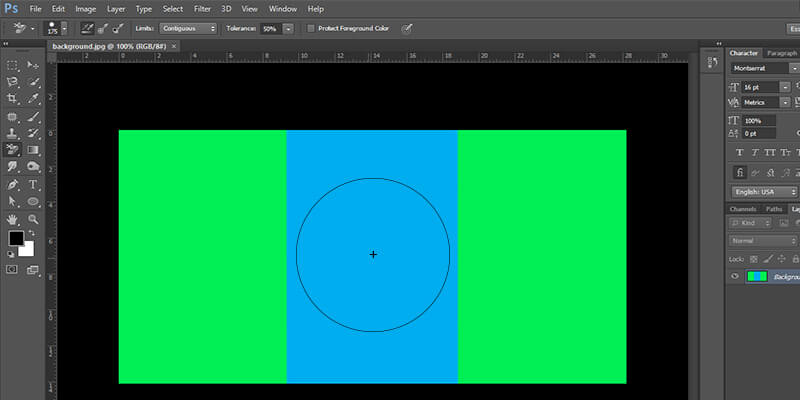Toggle Faux Italic text style

tap(755, 153)
